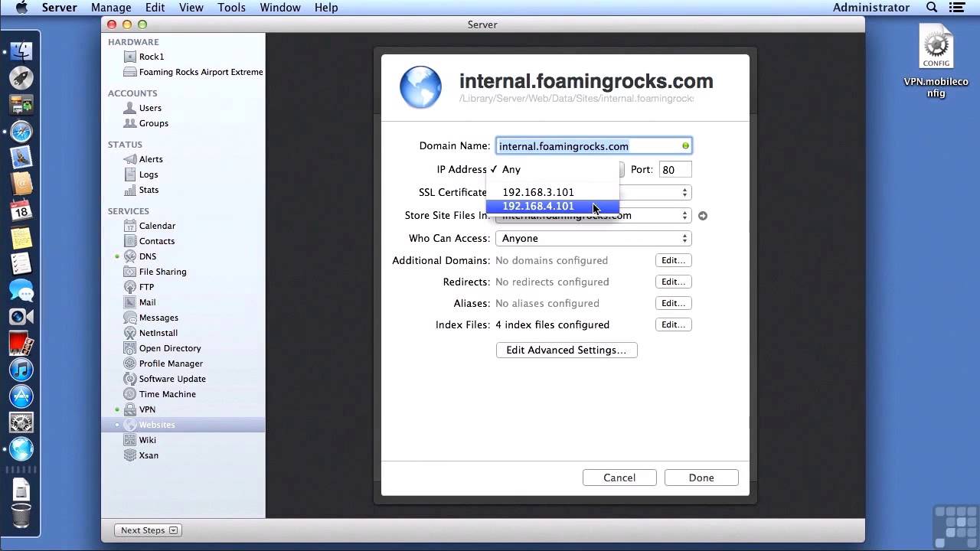The width and height of the screenshot is (980, 551).
Task: Open the View menu
Action: 191,8
